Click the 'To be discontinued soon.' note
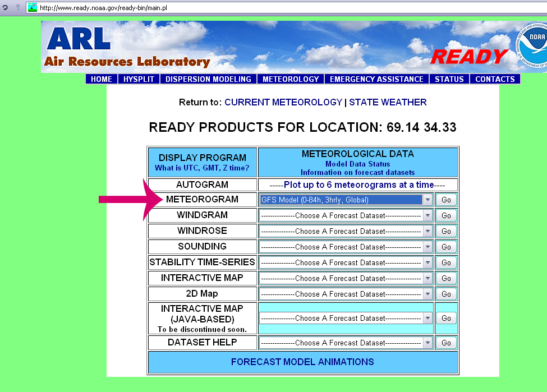This screenshot has width=547, height=392. (202, 330)
